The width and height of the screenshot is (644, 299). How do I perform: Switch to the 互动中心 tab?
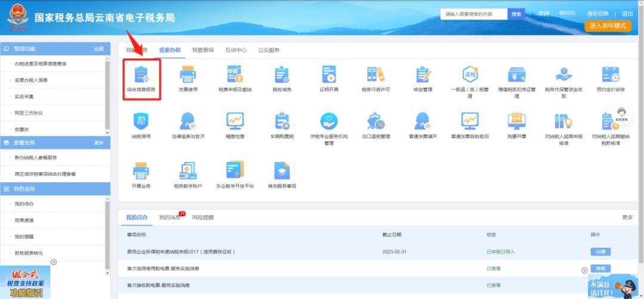click(236, 50)
